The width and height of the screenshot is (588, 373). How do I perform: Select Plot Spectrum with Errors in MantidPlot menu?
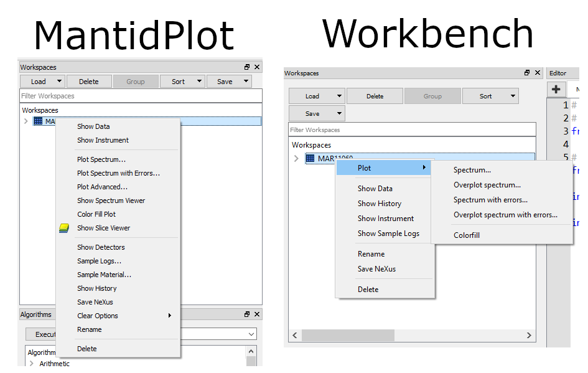(118, 173)
